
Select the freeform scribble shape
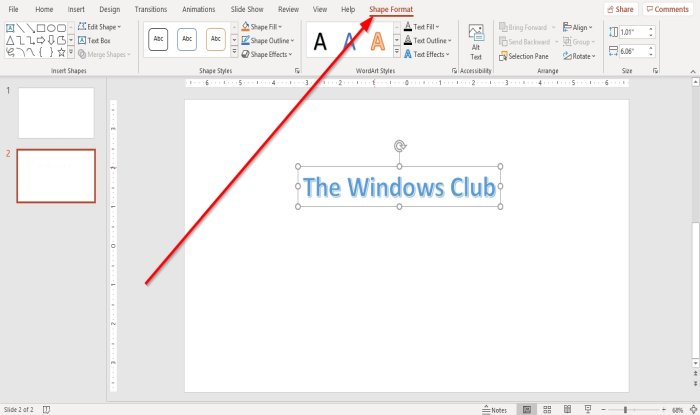coord(10,52)
